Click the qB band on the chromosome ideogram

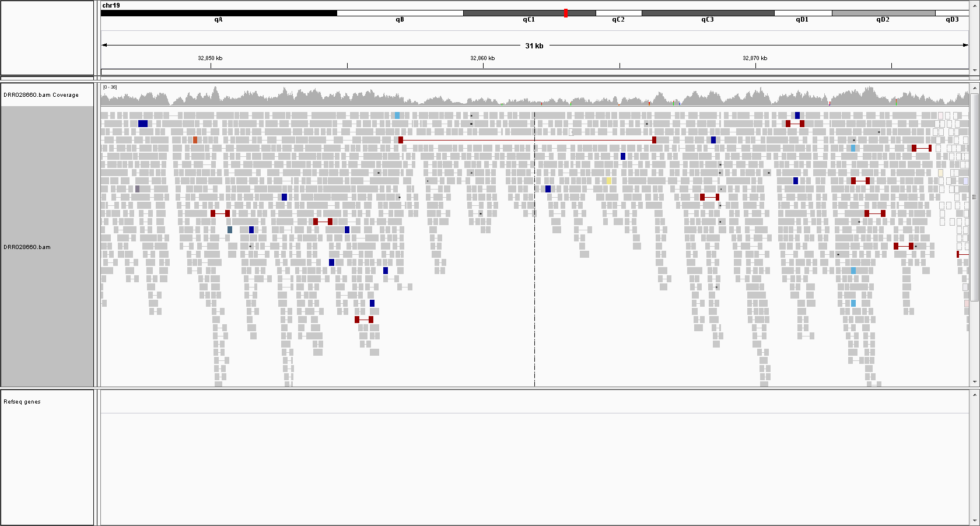tap(400, 13)
